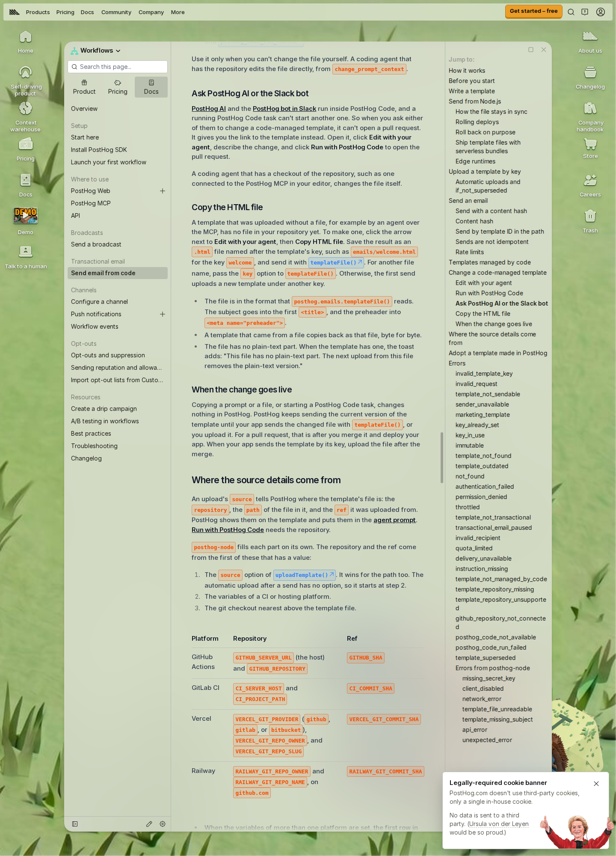The image size is (616, 856).
Task: Open the Home desktop icon
Action: tap(25, 42)
